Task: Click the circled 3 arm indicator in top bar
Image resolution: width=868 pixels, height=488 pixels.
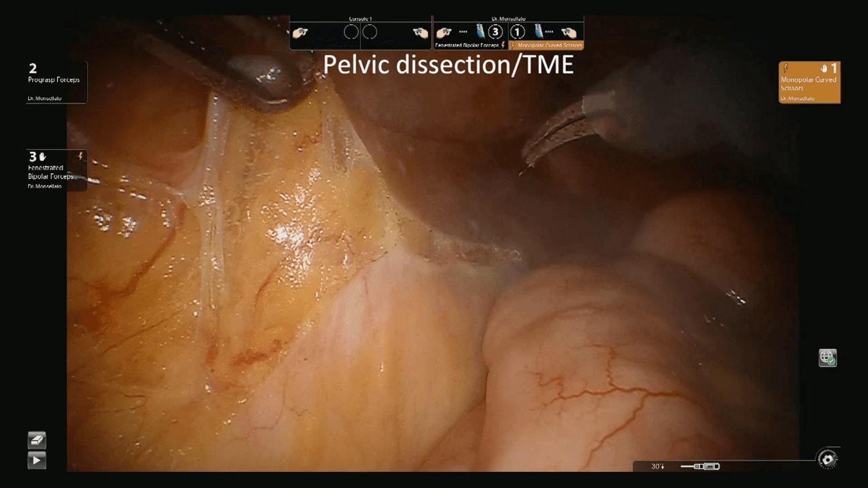Action: [495, 32]
